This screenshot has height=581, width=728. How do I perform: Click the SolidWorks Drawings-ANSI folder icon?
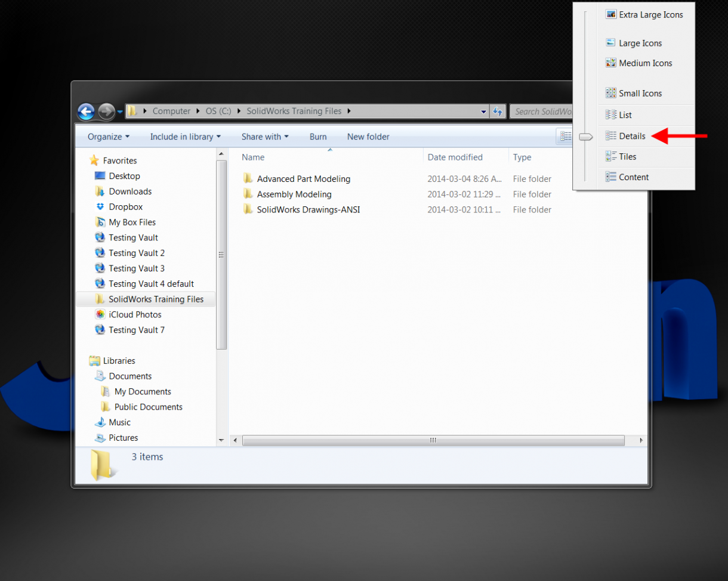pos(248,209)
